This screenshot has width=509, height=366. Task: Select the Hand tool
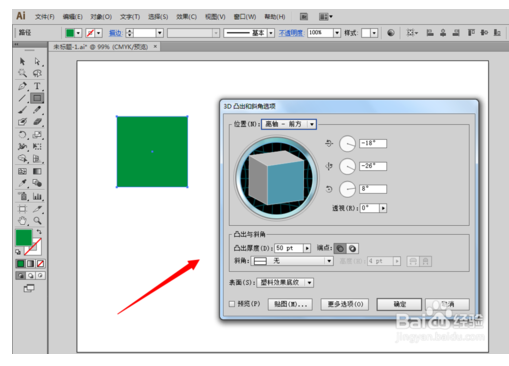(x=22, y=221)
